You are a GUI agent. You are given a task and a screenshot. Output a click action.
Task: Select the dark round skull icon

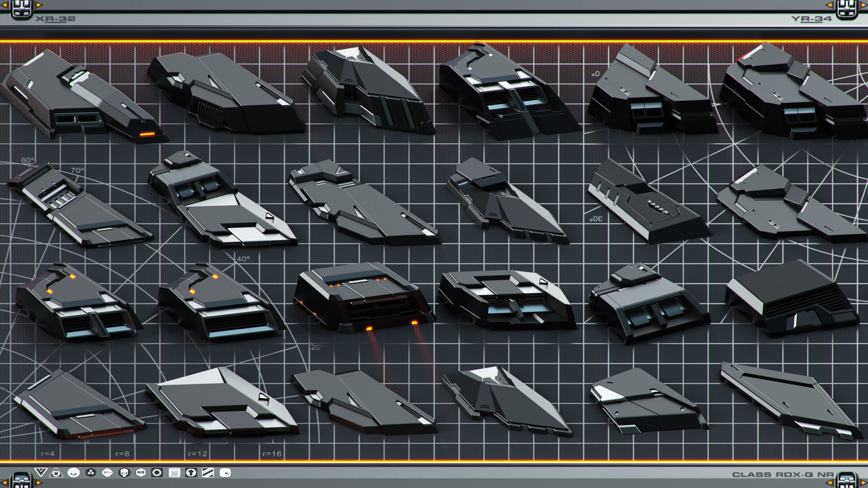coord(124,473)
